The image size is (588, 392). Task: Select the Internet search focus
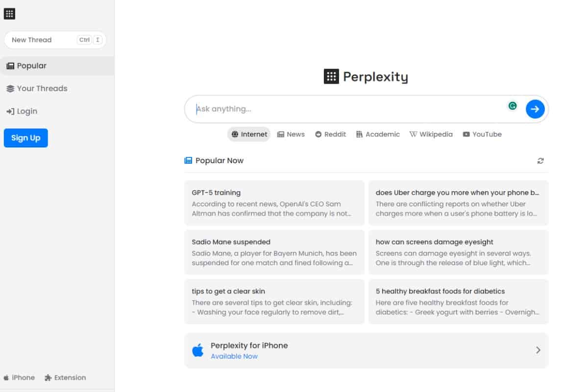pos(249,134)
